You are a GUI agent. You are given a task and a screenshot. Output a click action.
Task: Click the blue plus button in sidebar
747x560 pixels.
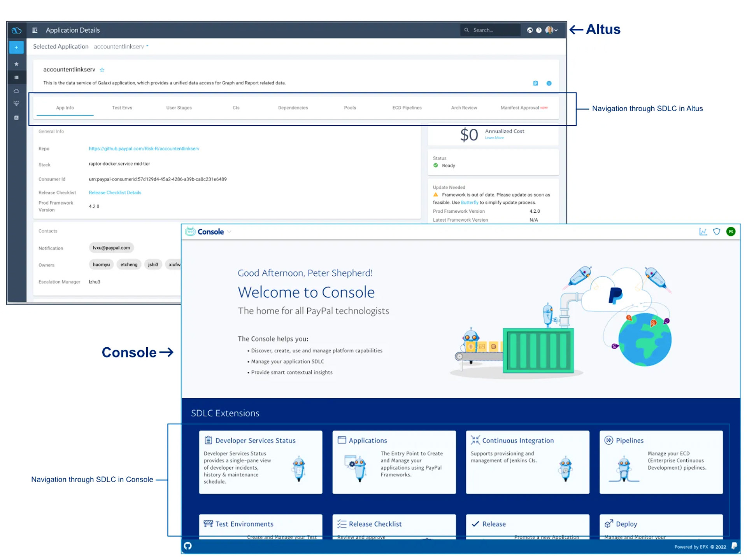click(16, 47)
